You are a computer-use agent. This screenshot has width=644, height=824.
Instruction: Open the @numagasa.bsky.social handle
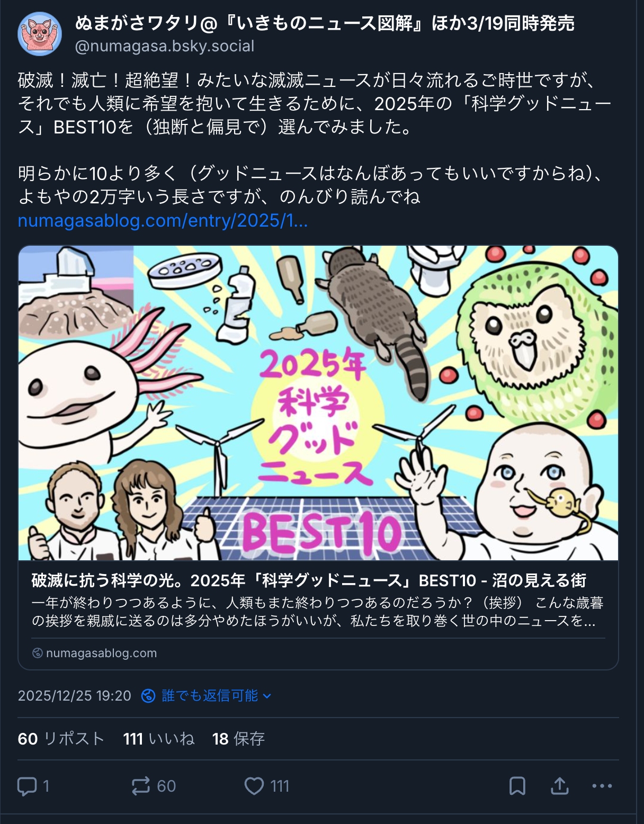(x=165, y=46)
